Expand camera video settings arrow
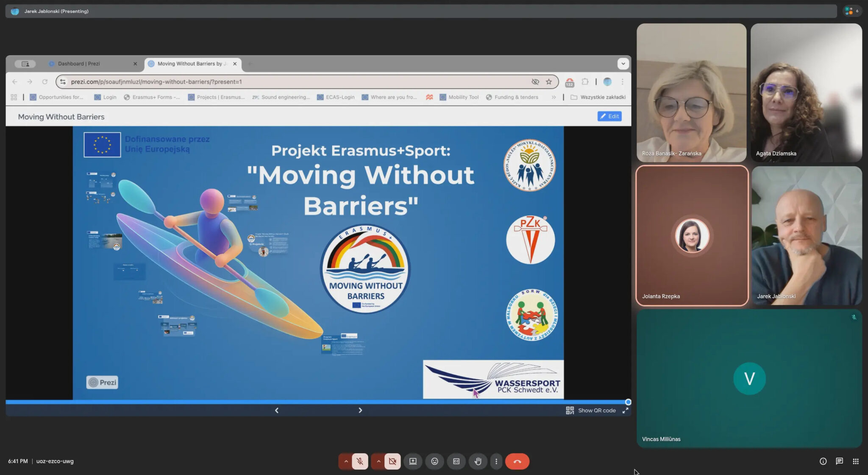868x475 pixels. point(378,461)
